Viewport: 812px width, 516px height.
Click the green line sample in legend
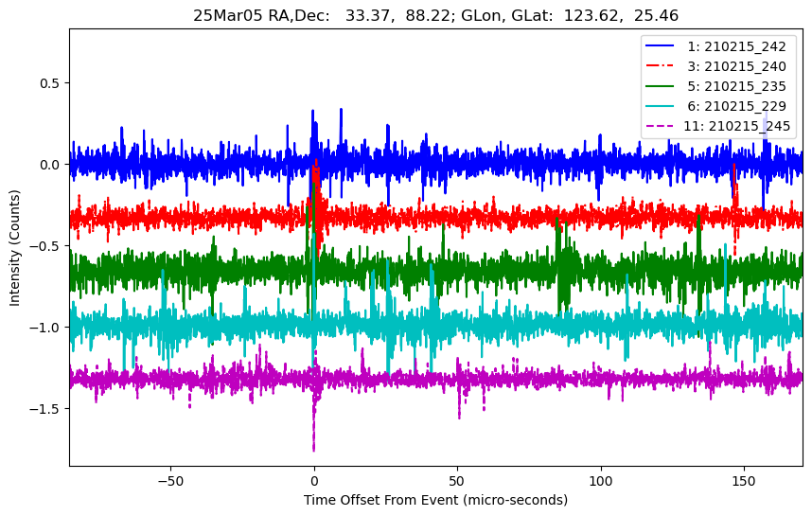(x=660, y=85)
